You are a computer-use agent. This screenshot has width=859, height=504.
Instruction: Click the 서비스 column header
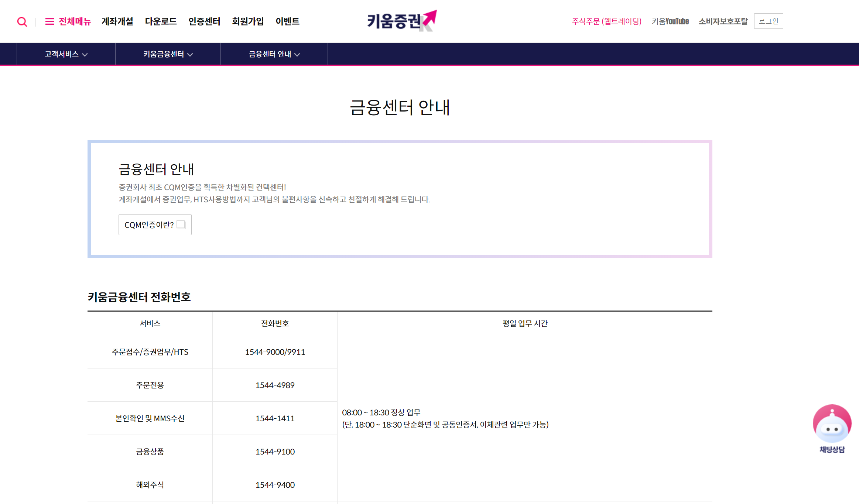[150, 323]
